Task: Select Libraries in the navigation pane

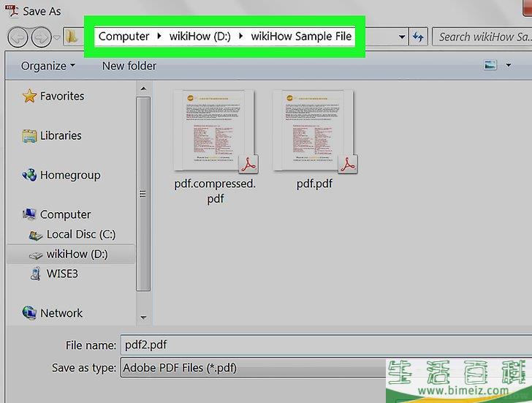Action: pos(61,135)
